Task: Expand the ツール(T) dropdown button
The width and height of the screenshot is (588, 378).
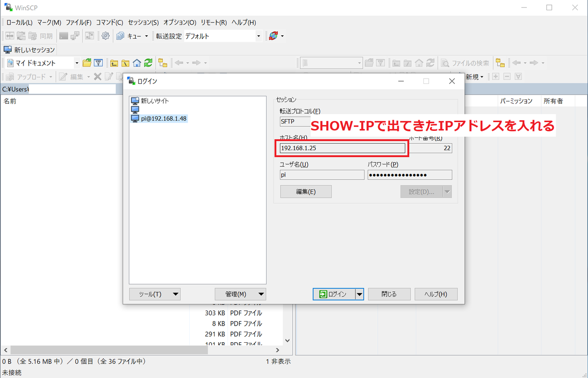Action: [x=154, y=294]
